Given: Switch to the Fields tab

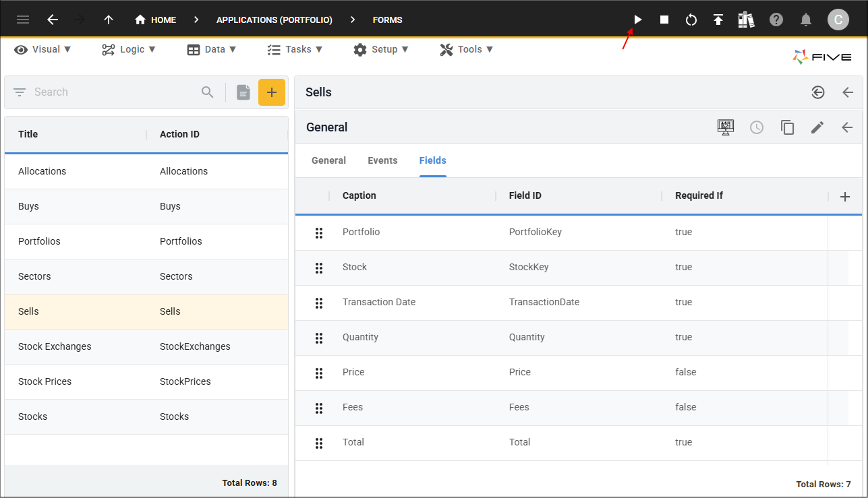Looking at the screenshot, I should pos(433,160).
